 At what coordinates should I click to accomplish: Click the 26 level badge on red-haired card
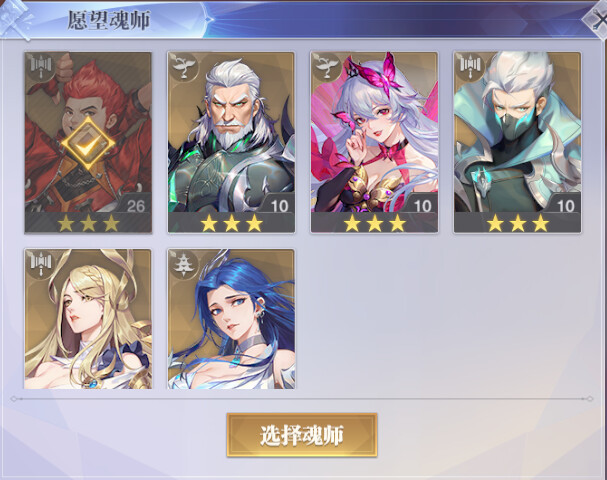click(x=136, y=206)
